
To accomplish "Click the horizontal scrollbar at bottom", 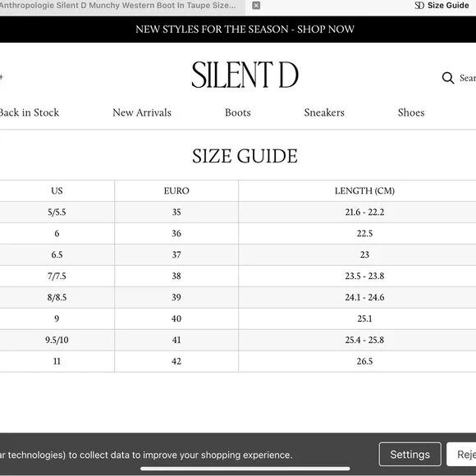I will coord(245,469).
